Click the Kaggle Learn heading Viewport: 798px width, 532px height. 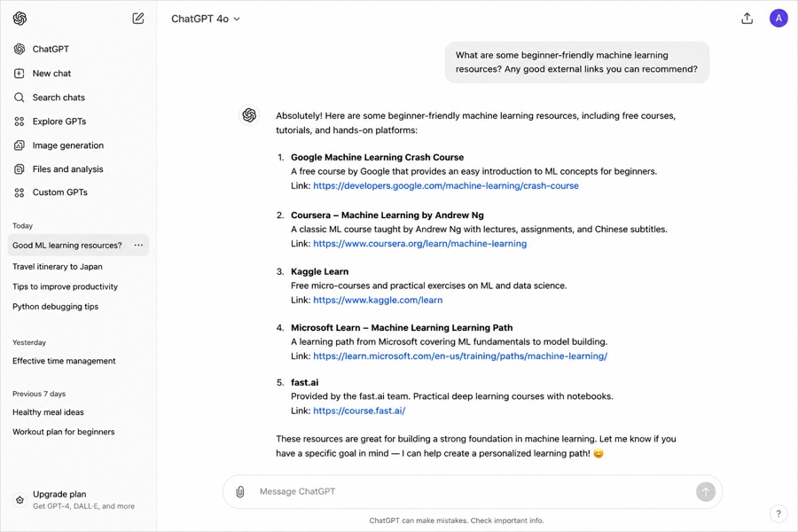click(319, 272)
